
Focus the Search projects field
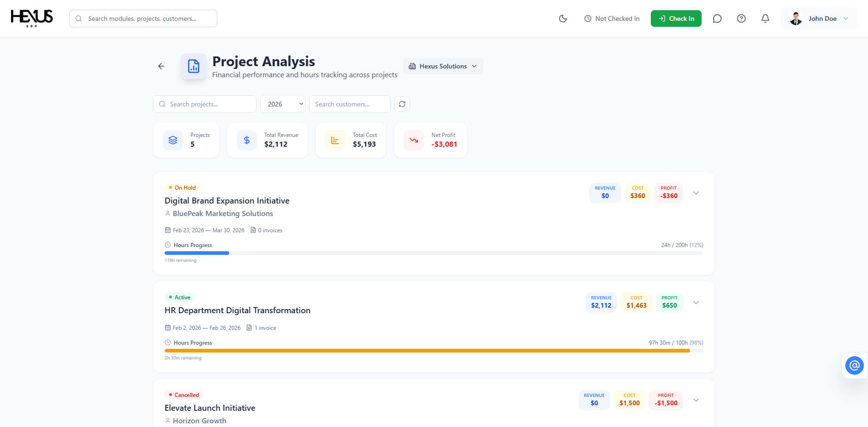point(205,104)
